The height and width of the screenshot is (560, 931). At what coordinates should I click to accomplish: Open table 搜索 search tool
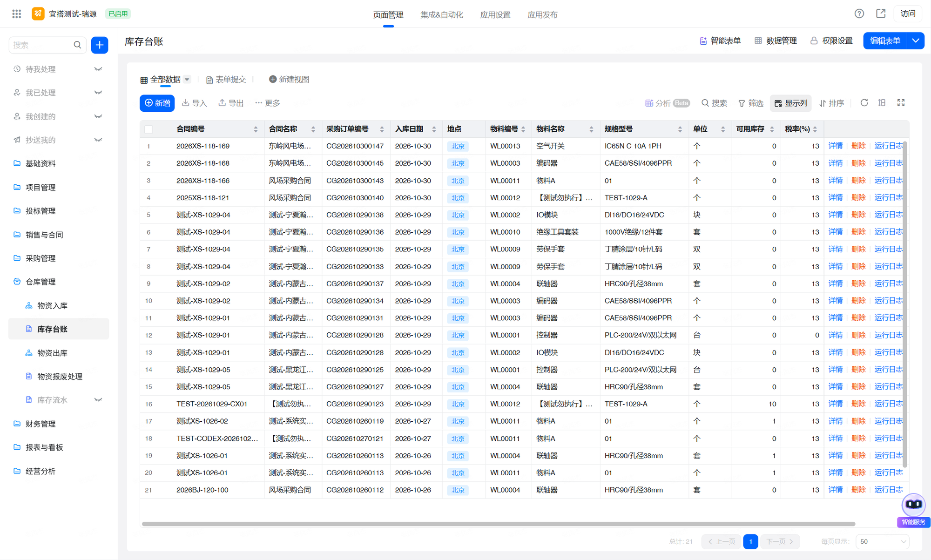click(x=714, y=103)
